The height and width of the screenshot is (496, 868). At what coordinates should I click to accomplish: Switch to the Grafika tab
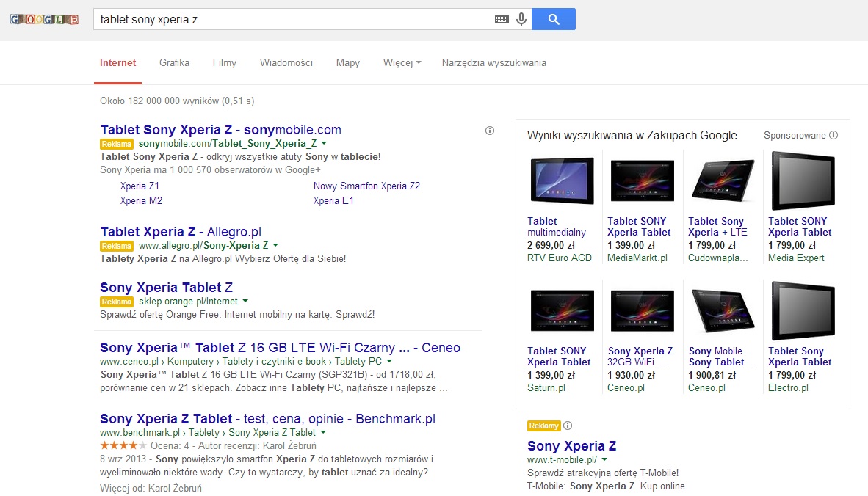174,63
